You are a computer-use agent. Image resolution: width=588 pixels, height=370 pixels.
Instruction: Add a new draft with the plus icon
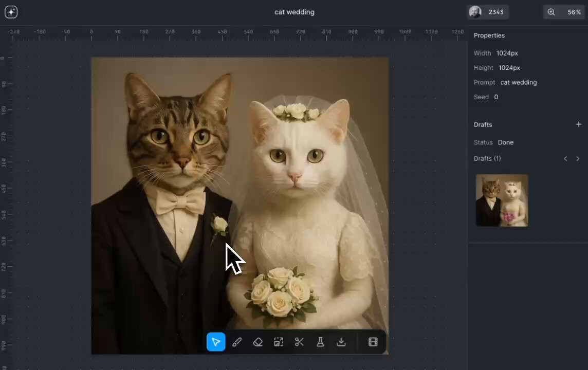578,124
